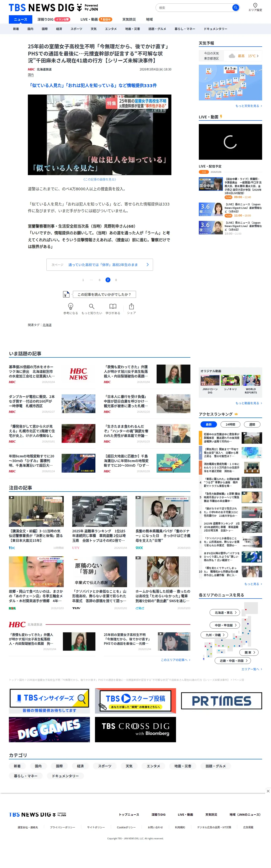
Task: Open the 天気防災 main tab
Action: click(x=129, y=19)
